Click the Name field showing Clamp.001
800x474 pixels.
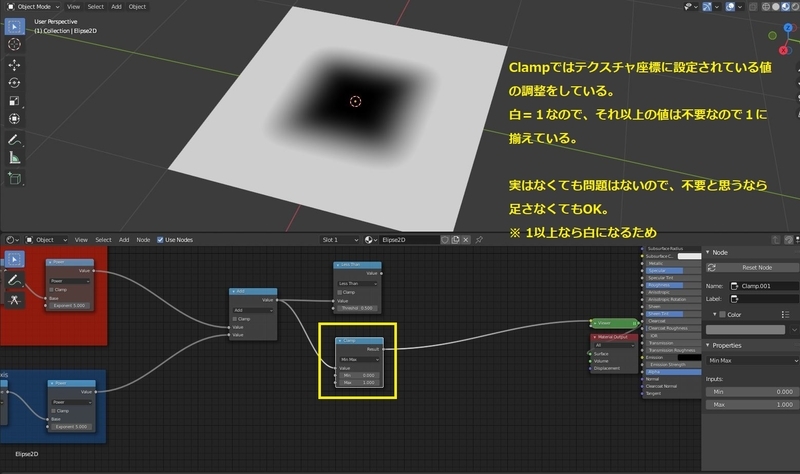pos(764,286)
